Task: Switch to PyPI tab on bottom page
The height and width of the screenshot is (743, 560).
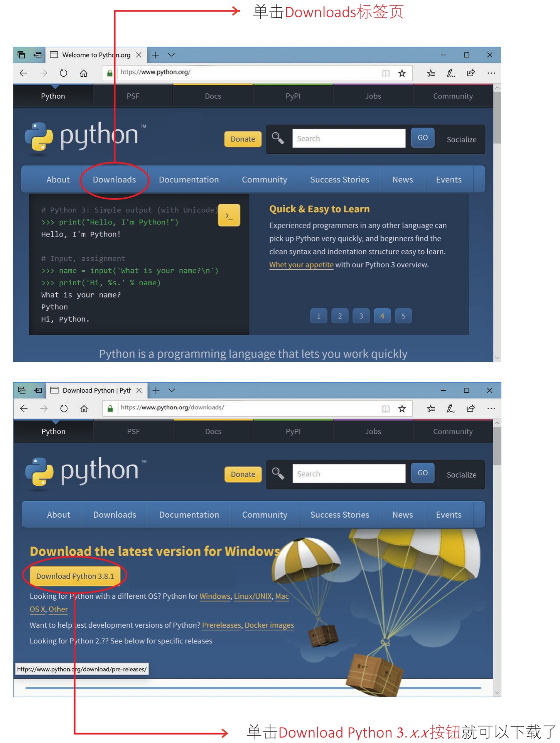Action: 293,431
